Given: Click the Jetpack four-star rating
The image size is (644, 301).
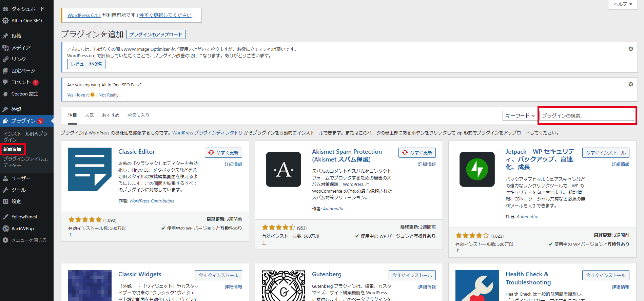Looking at the screenshot, I should [x=472, y=236].
